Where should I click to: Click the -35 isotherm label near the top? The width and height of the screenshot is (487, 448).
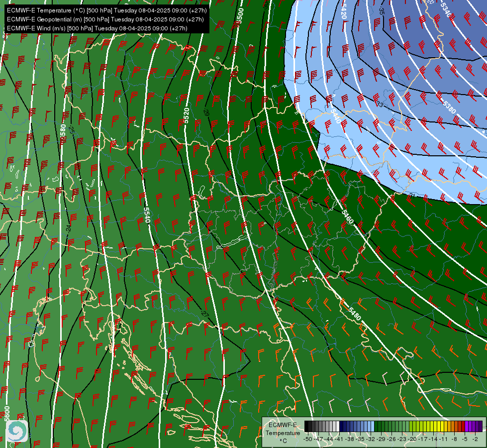point(382,11)
